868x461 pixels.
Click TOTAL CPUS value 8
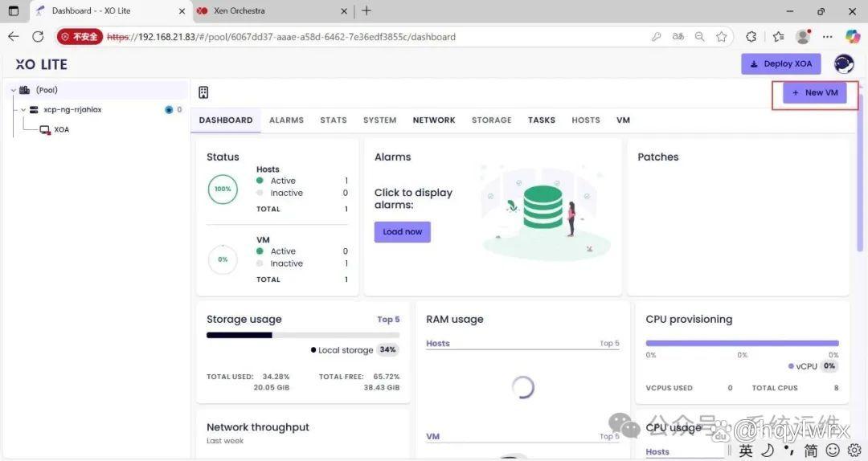837,388
